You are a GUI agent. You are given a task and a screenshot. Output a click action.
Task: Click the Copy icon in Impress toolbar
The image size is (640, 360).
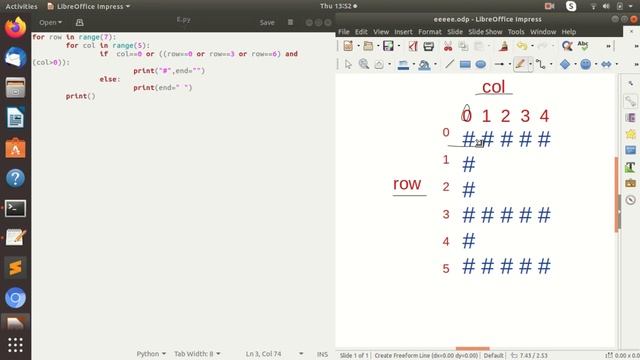coord(463,46)
